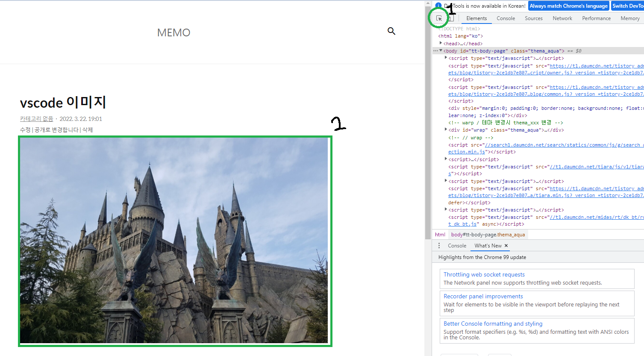Click the 공개로 변경합니다 link
The height and width of the screenshot is (356, 644).
pyautogui.click(x=56, y=129)
